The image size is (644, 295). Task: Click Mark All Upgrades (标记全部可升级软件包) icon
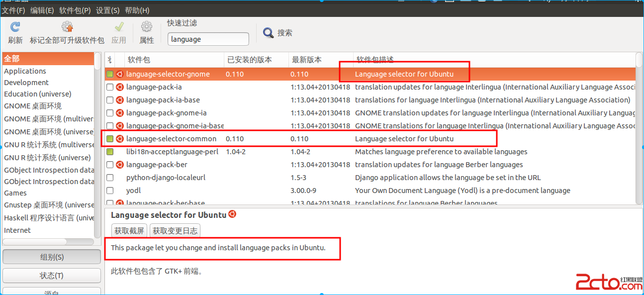pos(67,27)
